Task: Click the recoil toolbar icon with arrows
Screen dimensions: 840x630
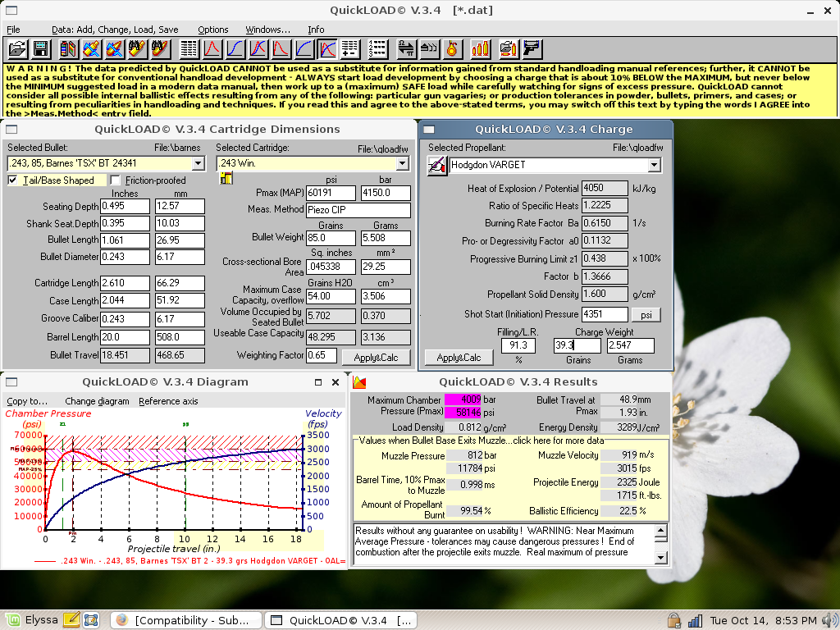Action: click(x=429, y=49)
